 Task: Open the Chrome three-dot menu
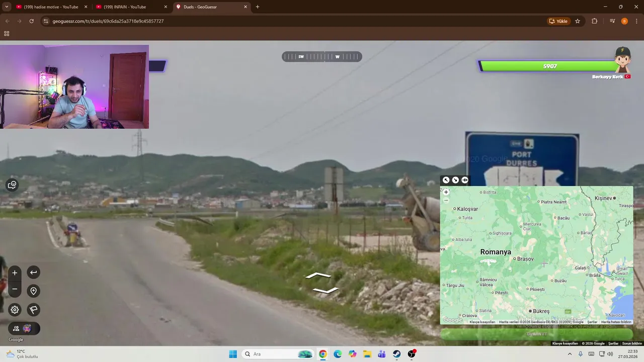[637, 21]
